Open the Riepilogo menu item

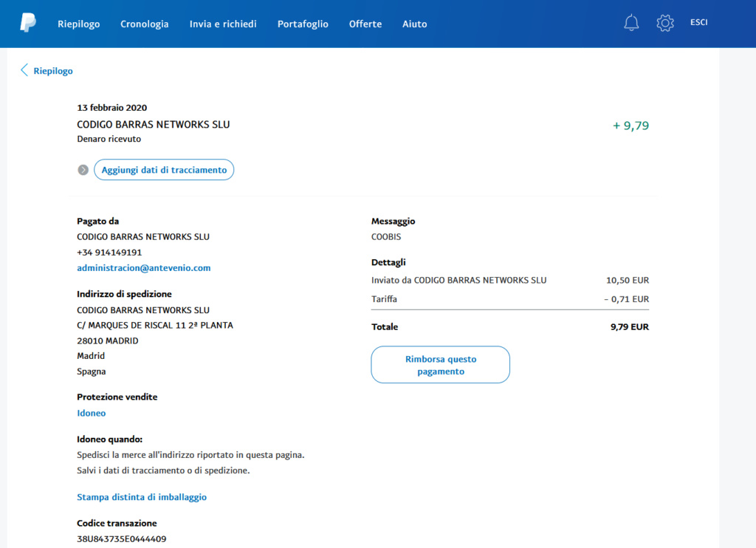78,24
